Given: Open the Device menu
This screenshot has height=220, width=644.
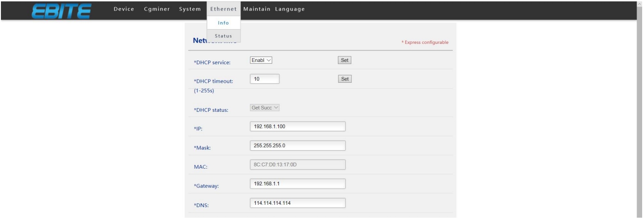Looking at the screenshot, I should pos(124,10).
